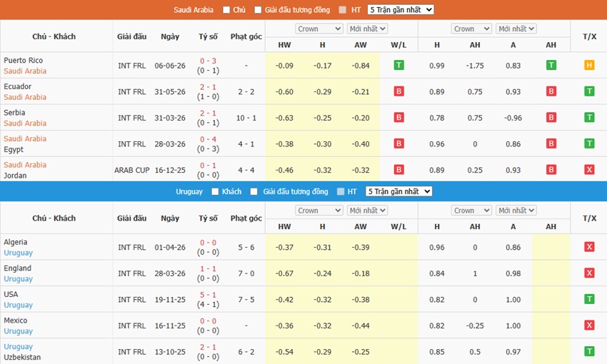Open Crown dropdown above AH in Uruguay table
This screenshot has width=607, height=364.
tap(471, 211)
